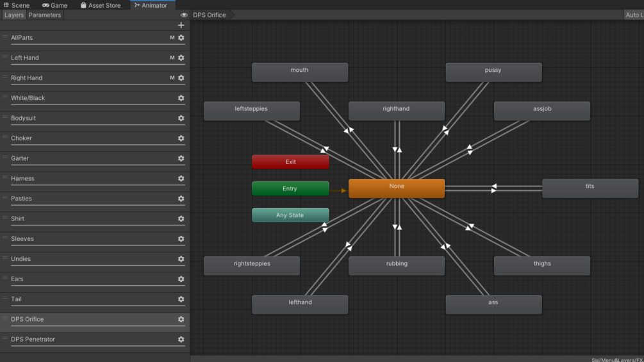Show the Parameters panel tab

45,15
